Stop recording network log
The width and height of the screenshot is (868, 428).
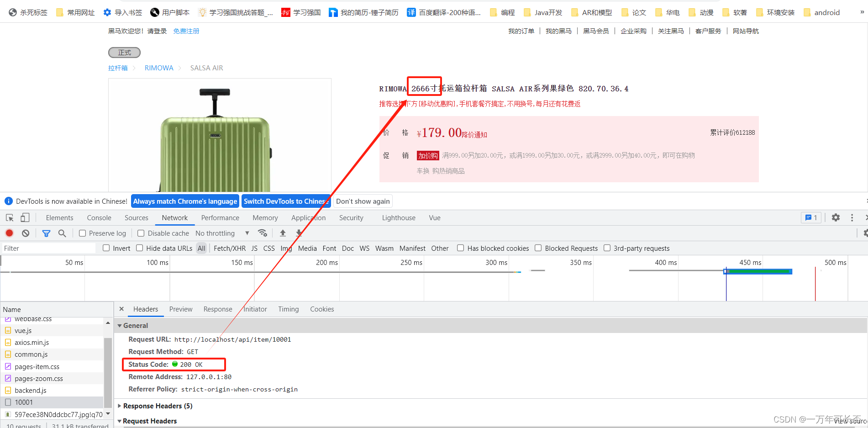pyautogui.click(x=9, y=233)
